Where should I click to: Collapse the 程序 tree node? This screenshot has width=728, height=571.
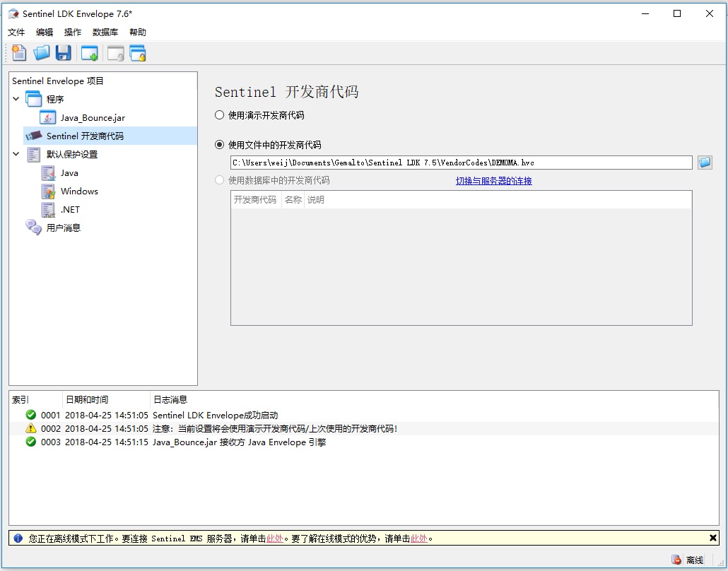[16, 99]
